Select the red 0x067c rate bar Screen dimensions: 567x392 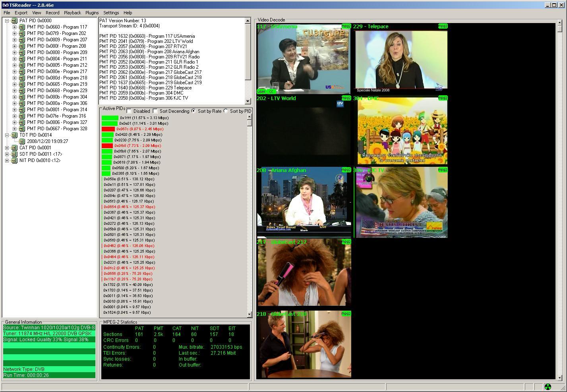tap(108, 129)
